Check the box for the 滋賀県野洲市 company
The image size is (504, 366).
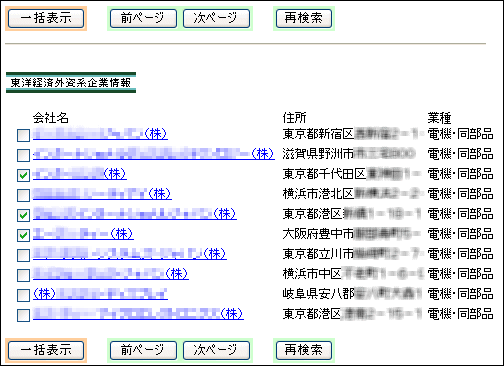(x=23, y=155)
